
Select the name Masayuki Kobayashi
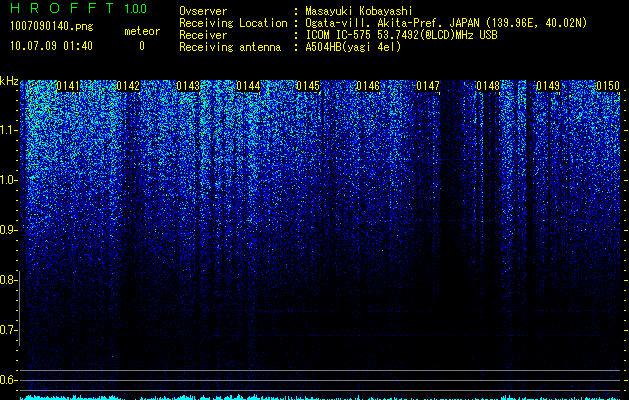359,11
